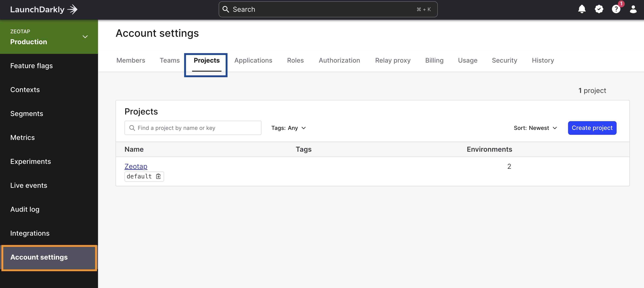Click the verified checkmark badge icon

coord(599,9)
